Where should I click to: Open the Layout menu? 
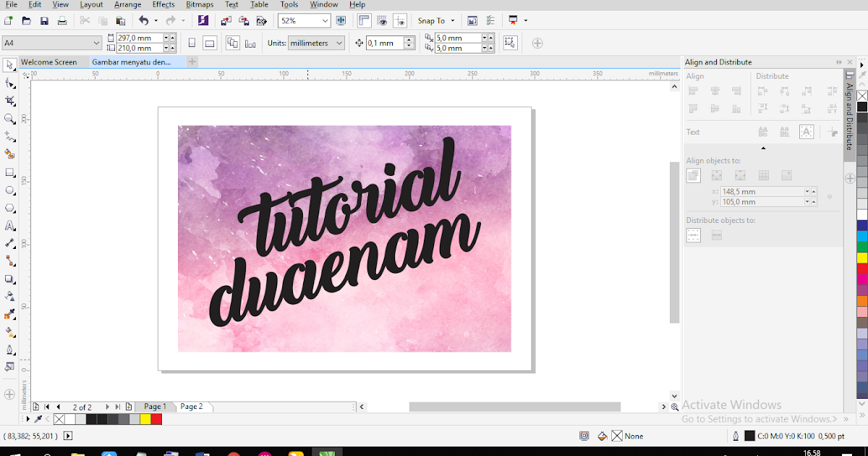pos(91,4)
